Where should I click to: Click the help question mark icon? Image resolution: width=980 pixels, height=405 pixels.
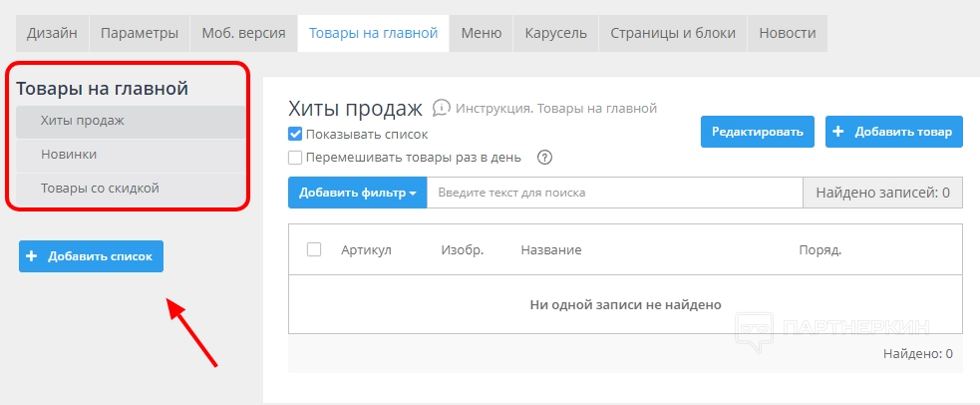coord(544,158)
